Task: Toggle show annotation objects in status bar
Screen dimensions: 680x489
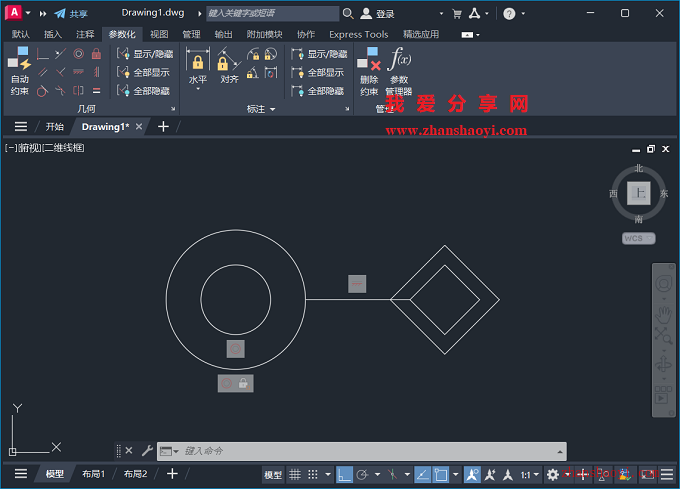Action: coord(472,475)
